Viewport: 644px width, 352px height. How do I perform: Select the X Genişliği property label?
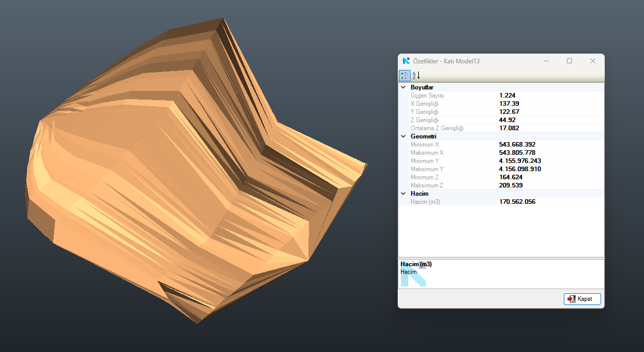pyautogui.click(x=425, y=104)
